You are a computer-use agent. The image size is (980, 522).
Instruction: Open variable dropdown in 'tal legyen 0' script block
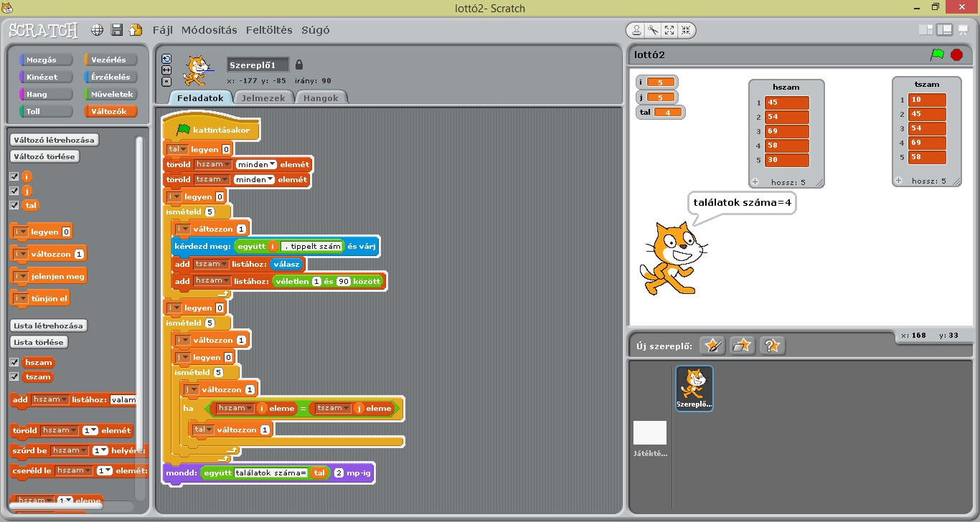tap(177, 149)
